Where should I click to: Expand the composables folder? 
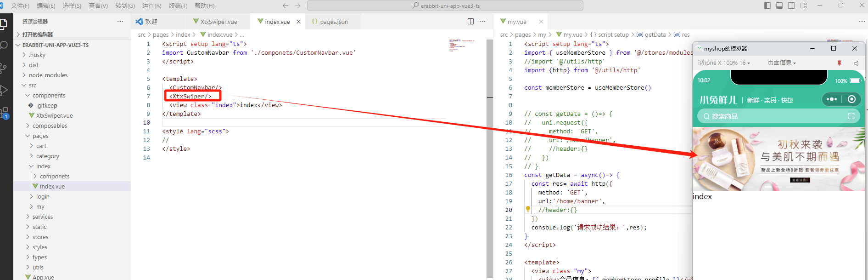pyautogui.click(x=72, y=126)
